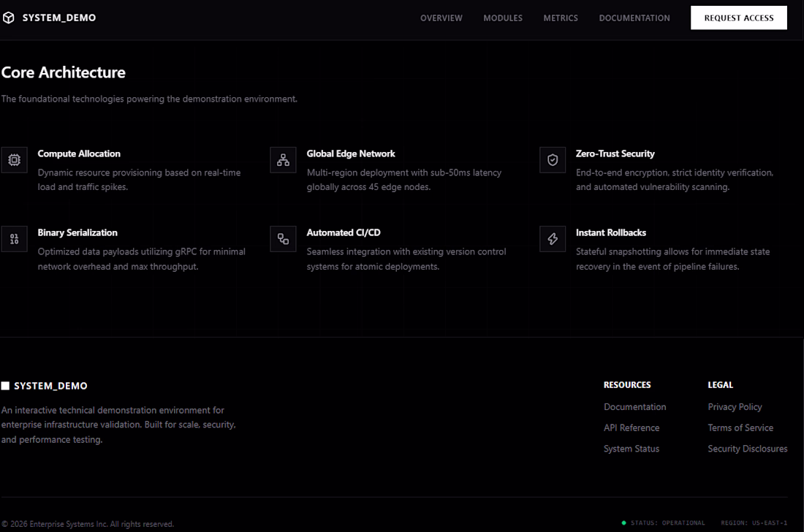804x532 pixels.
Task: Click the RESOURCES footer column heading
Action: pyautogui.click(x=627, y=385)
